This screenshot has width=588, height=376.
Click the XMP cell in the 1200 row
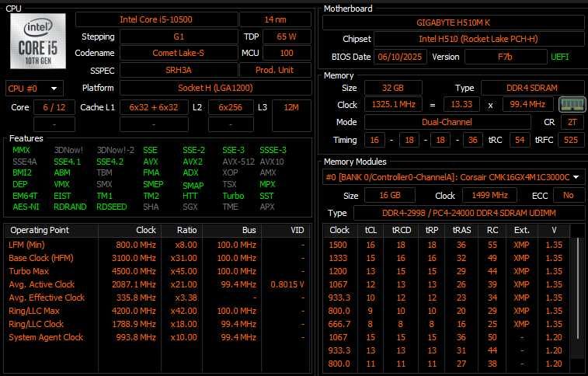click(521, 271)
